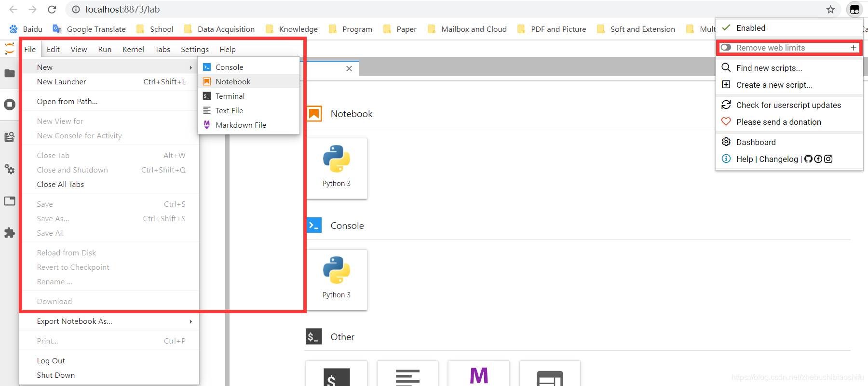Viewport: 868px width, 386px height.
Task: Open the property inspector gears sidebar icon
Action: click(10, 169)
